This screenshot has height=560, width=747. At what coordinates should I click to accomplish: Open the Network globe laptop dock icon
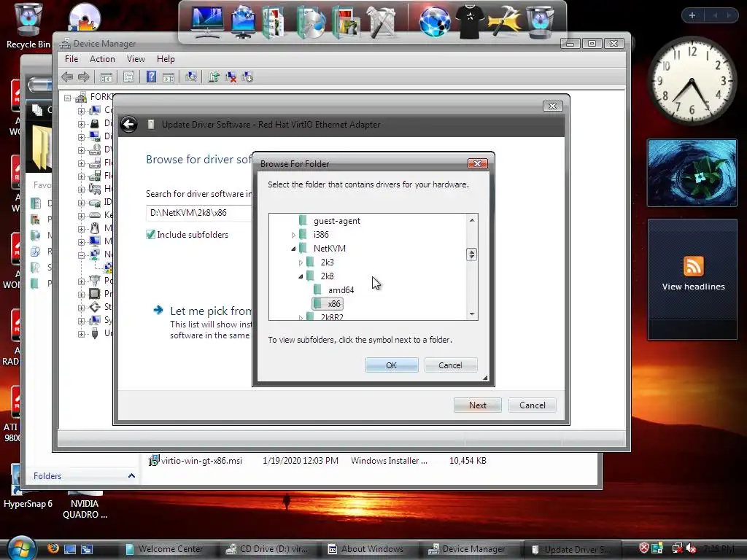[x=243, y=21]
